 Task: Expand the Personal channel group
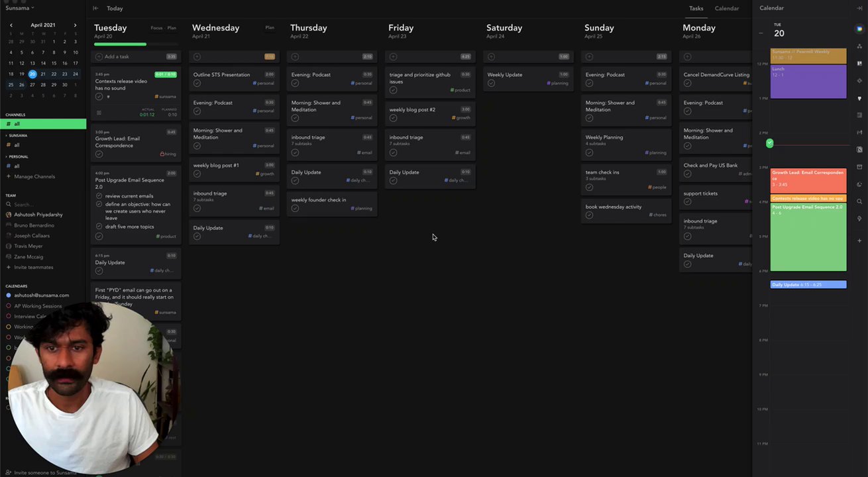click(x=7, y=157)
